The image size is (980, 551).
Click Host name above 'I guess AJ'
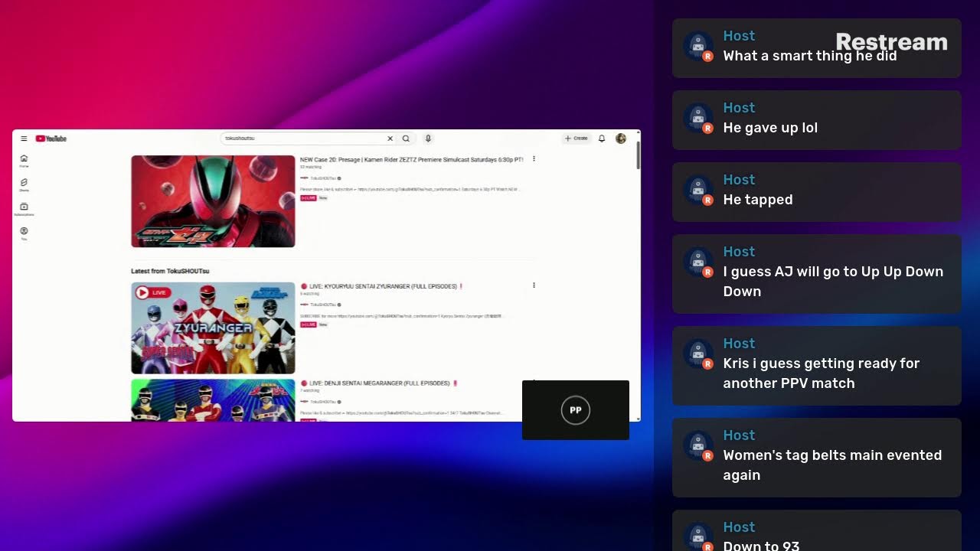[739, 252]
